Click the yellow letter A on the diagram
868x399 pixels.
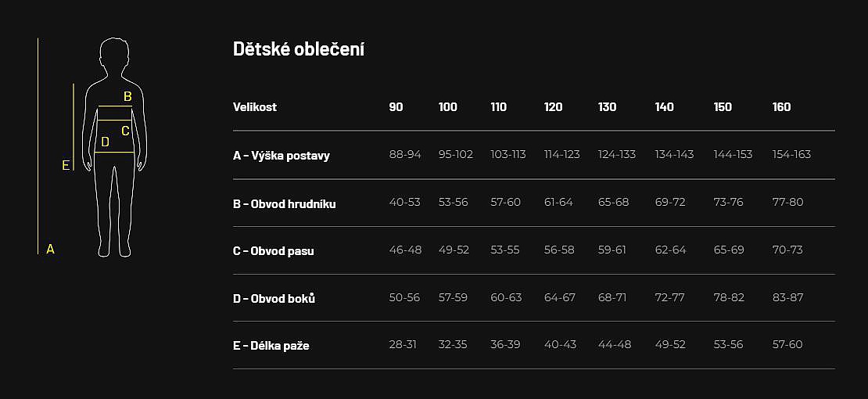(50, 249)
